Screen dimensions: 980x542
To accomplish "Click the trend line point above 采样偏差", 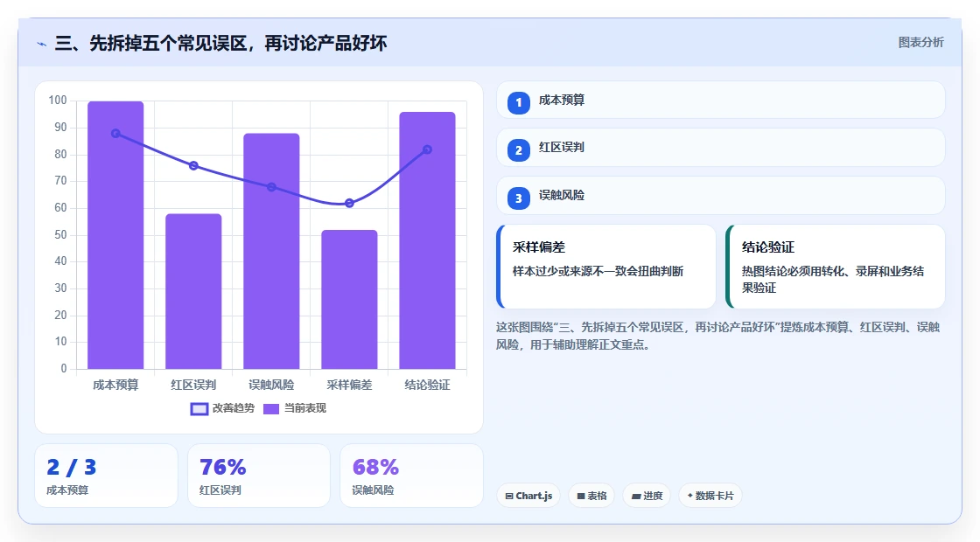I will 349,203.
